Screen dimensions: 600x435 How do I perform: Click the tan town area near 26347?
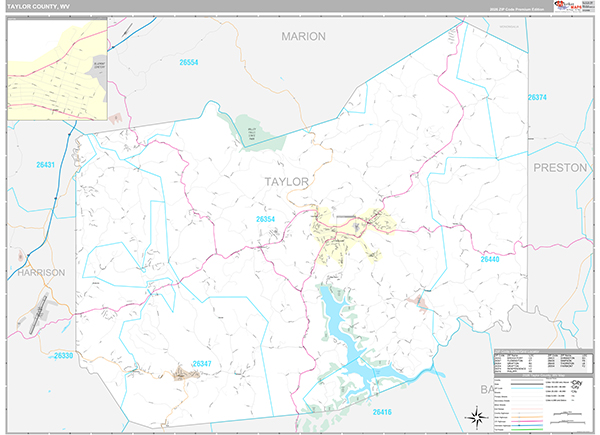(x=184, y=373)
